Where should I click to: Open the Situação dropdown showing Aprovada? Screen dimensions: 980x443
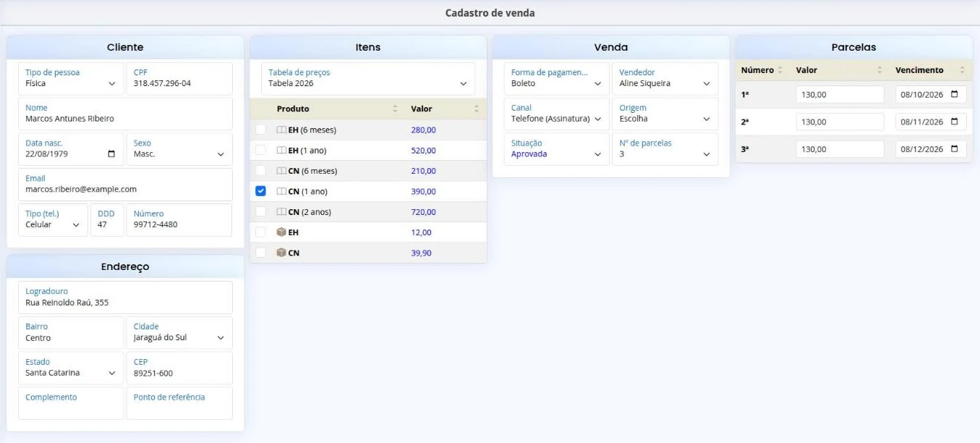tap(557, 149)
